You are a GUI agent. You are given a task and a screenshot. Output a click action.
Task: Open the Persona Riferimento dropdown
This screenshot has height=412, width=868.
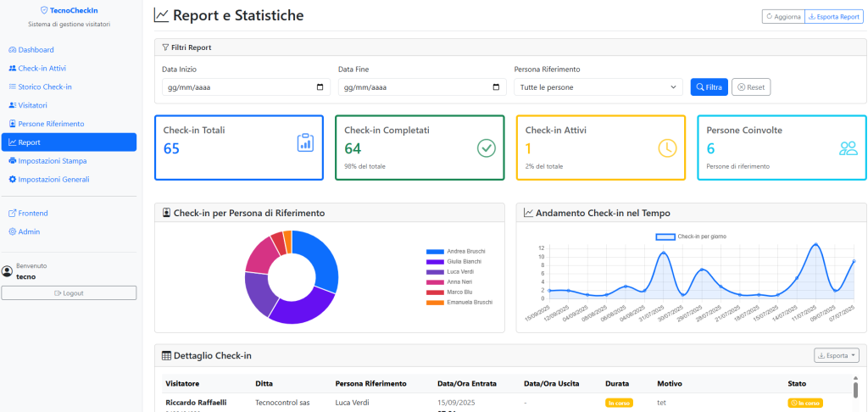[x=598, y=87]
